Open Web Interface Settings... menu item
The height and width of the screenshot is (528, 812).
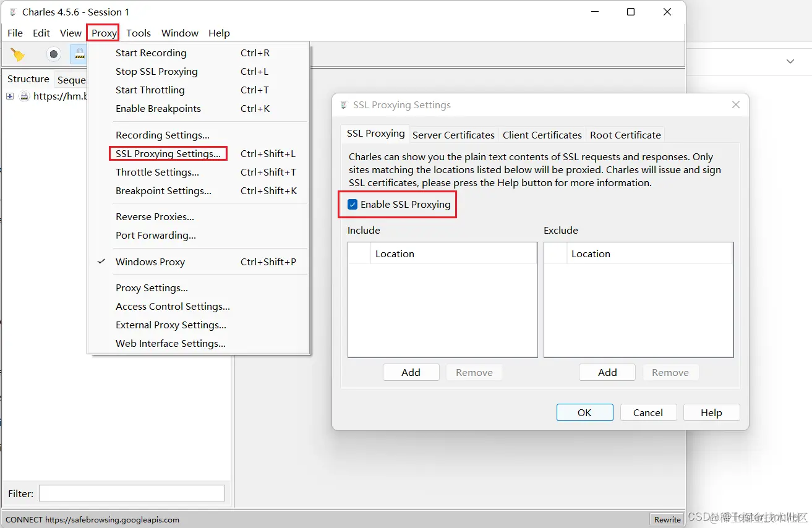coord(198,343)
